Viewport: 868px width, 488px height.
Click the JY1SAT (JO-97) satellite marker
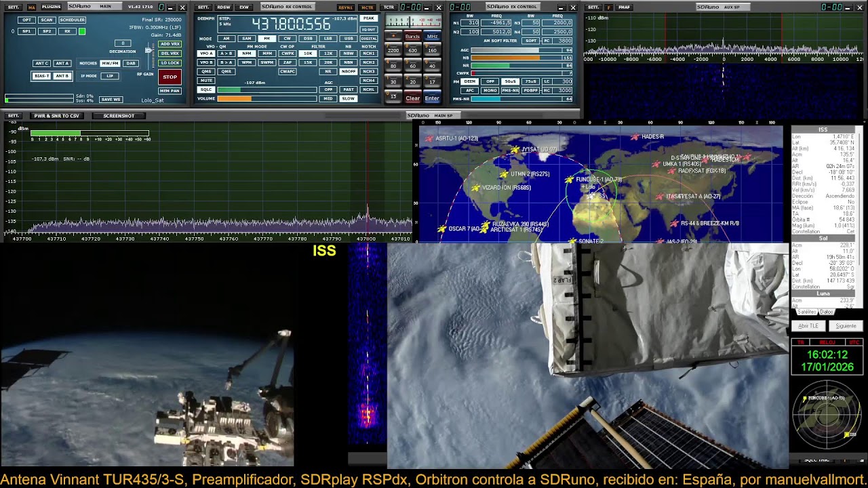[x=515, y=150]
